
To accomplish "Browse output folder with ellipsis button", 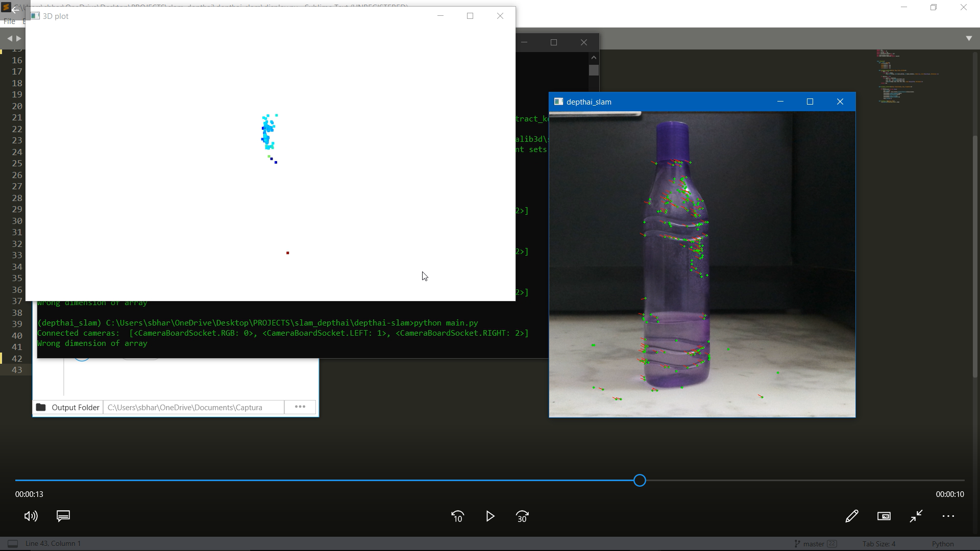I will click(300, 407).
